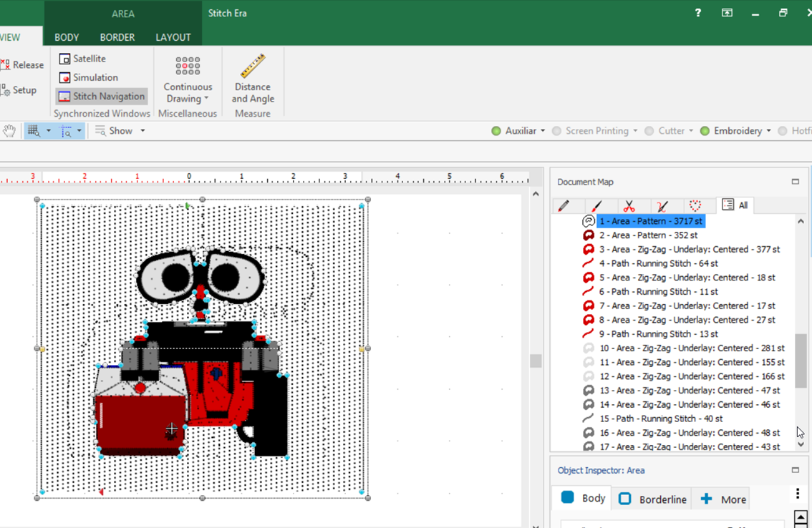Click the Setup button

point(19,90)
